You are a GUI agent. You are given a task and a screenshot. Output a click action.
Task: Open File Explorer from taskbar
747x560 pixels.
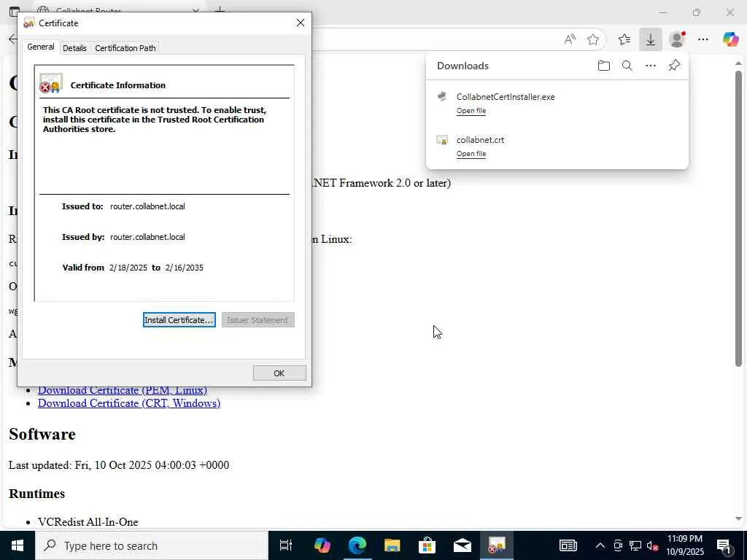[392, 545]
